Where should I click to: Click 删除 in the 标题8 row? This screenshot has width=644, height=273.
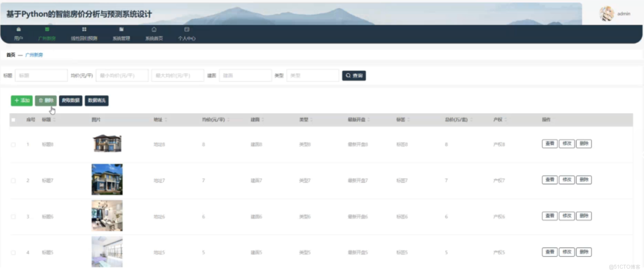click(x=584, y=144)
